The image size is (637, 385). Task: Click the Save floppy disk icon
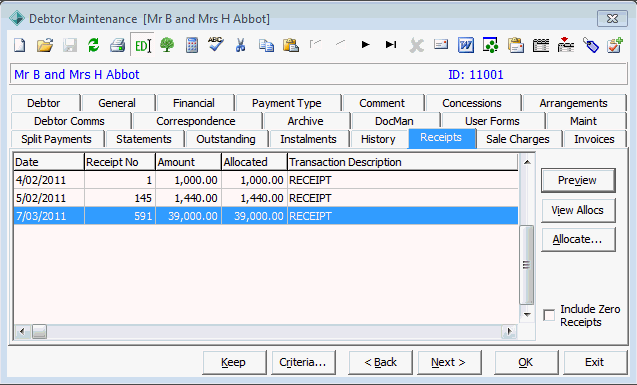[x=70, y=45]
